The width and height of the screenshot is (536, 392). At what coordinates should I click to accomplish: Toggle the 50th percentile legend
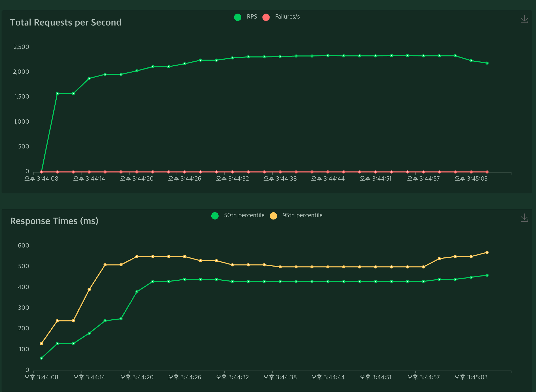[x=244, y=215]
